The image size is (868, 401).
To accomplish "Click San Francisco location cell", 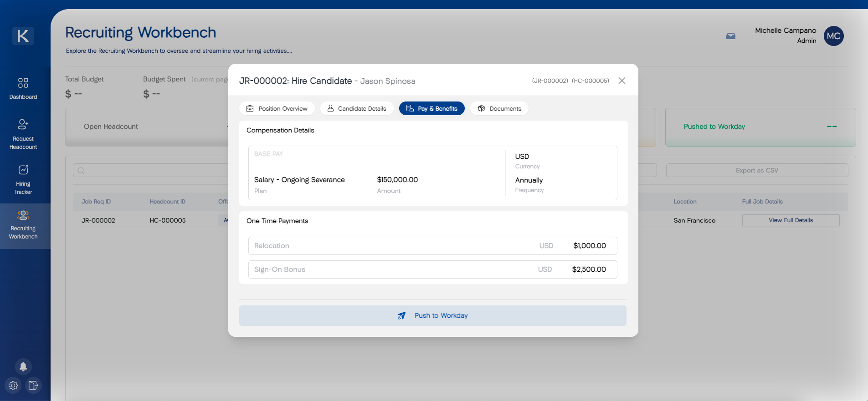I will click(694, 220).
